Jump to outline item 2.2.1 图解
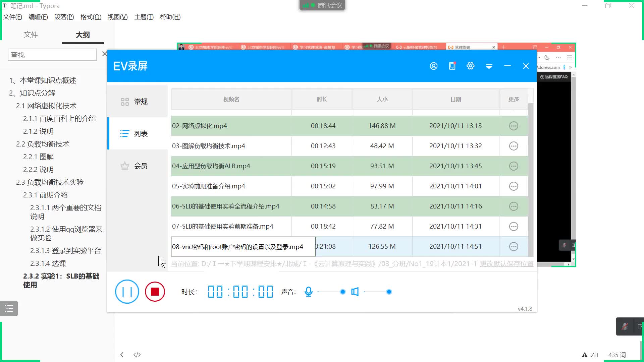The image size is (644, 362). pos(38,157)
